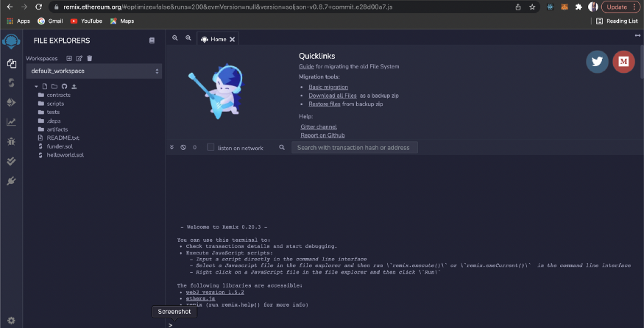This screenshot has height=328, width=644.
Task: Click the Chrome Update button
Action: [x=620, y=7]
